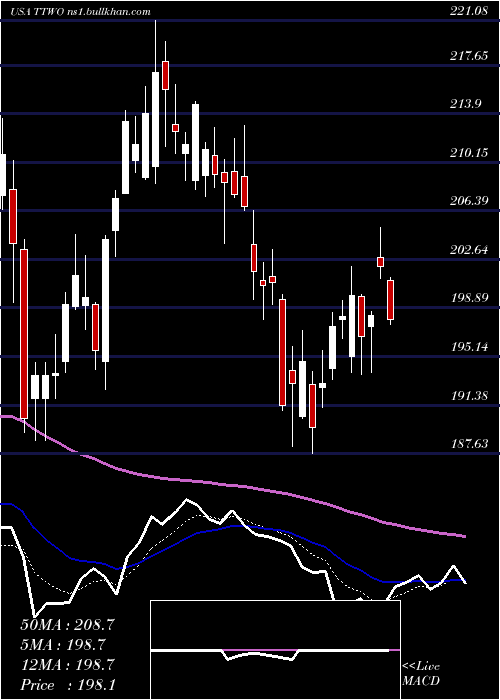
Task: Click the 195.14 price axis label
Action: pyautogui.click(x=468, y=347)
